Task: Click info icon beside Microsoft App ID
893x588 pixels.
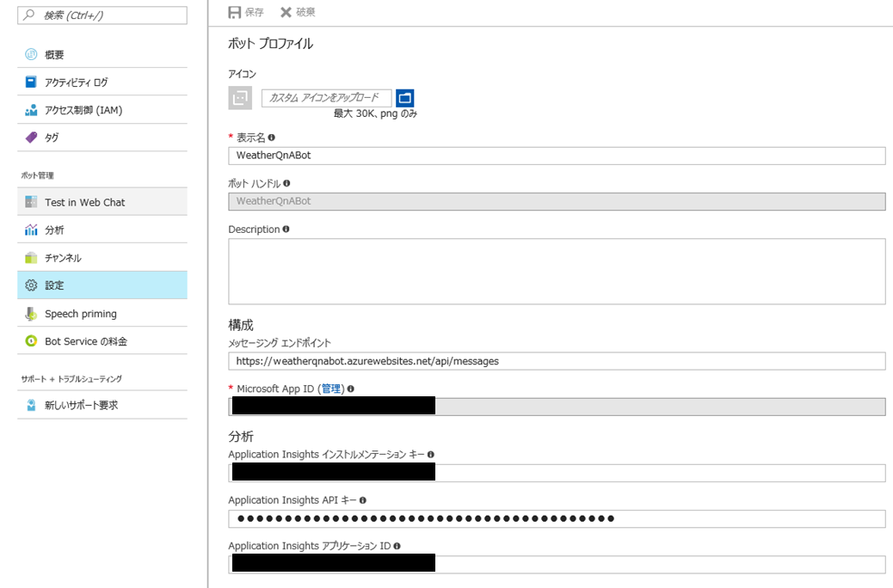Action: click(x=351, y=389)
